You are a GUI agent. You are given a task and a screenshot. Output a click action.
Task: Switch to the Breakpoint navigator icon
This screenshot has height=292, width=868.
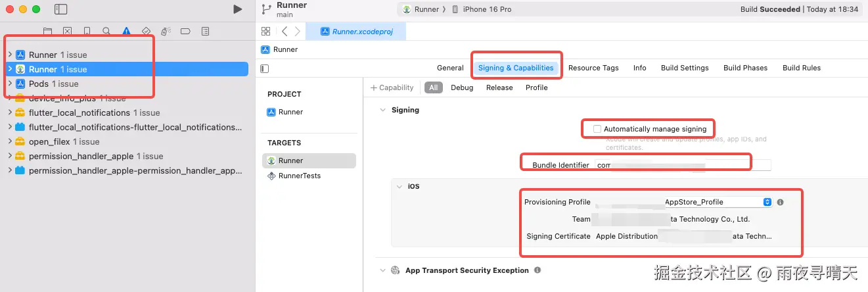(185, 31)
